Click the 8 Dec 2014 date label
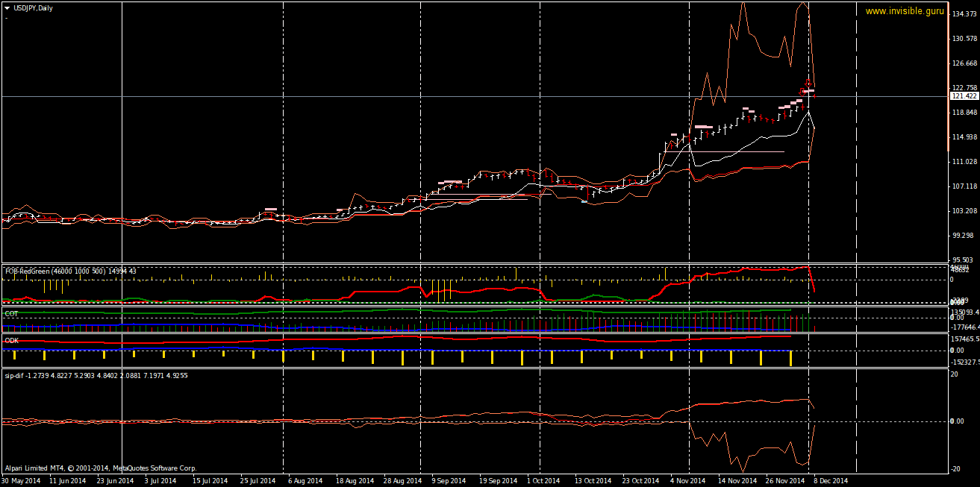Screen dimensions: 980x487 (831, 481)
